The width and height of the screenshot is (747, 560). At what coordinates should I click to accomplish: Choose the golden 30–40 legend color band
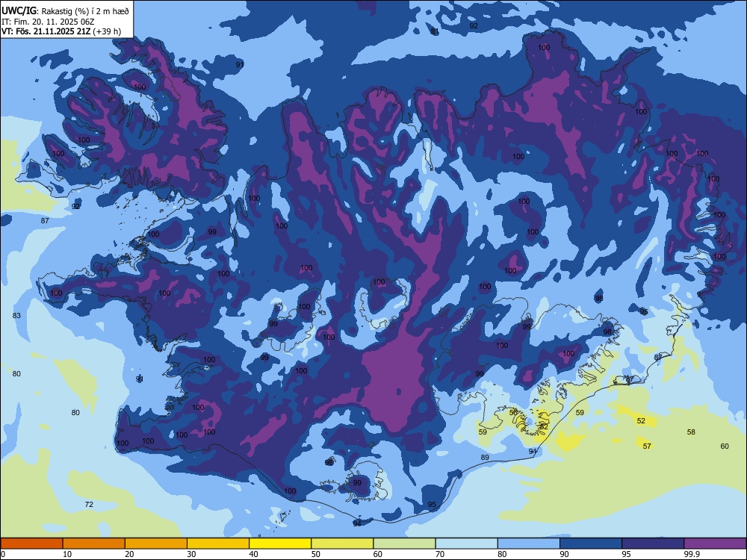218,544
